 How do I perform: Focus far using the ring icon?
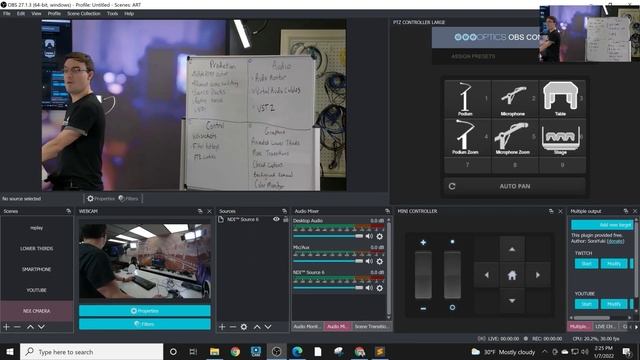point(452,307)
